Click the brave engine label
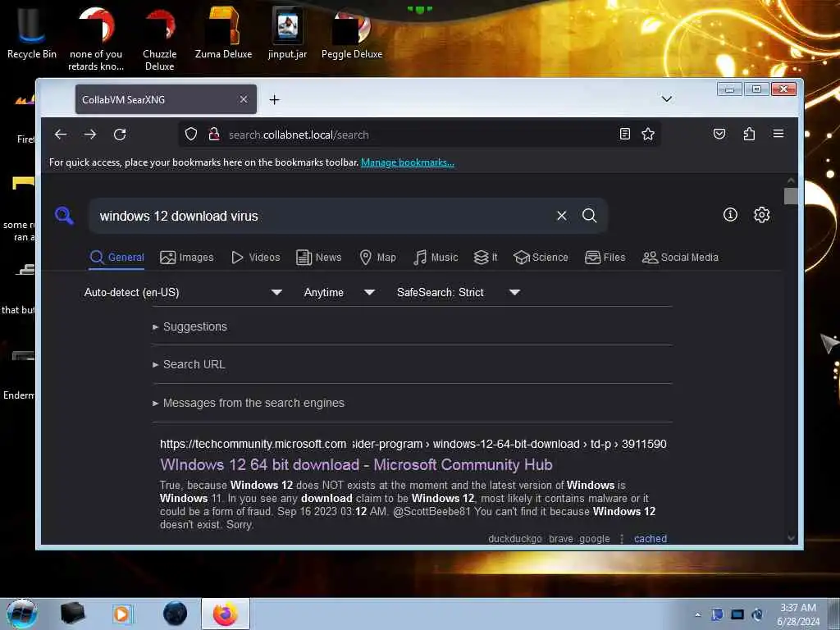This screenshot has height=630, width=840. [x=561, y=538]
